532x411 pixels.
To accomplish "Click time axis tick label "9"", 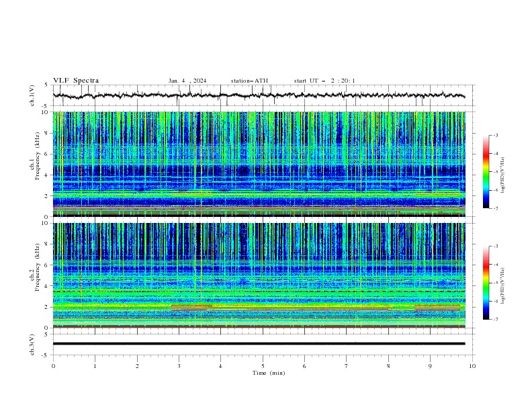I will 430,366.
